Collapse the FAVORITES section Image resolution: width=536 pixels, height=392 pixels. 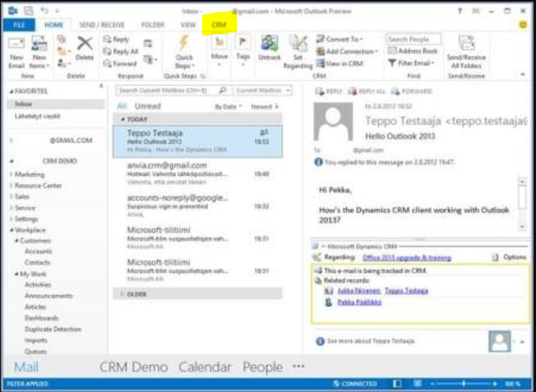12,92
